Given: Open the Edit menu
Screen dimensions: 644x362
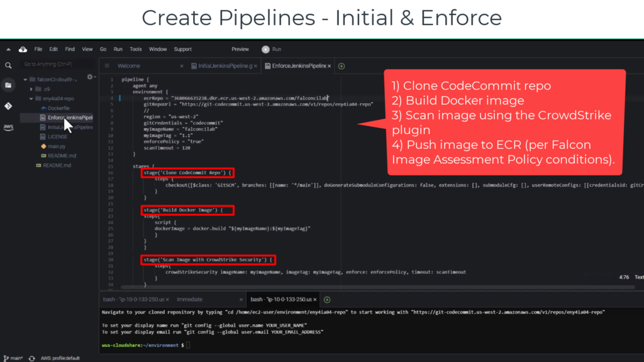Looking at the screenshot, I should pyautogui.click(x=53, y=49).
